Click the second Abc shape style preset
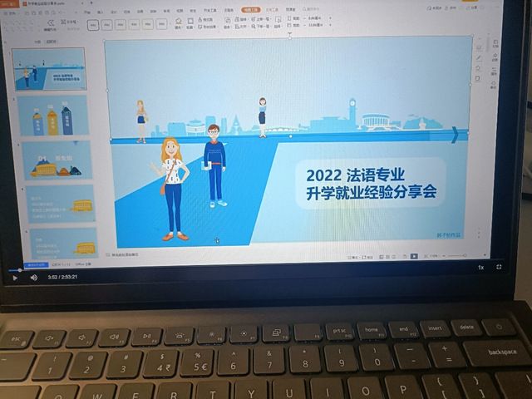The height and width of the screenshot is (399, 532). coord(107,25)
